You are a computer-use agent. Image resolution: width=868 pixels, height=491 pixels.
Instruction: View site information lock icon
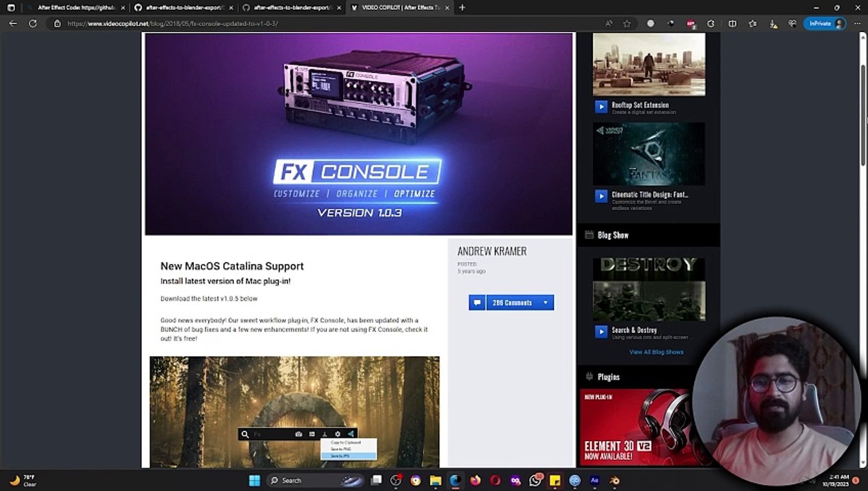57,23
